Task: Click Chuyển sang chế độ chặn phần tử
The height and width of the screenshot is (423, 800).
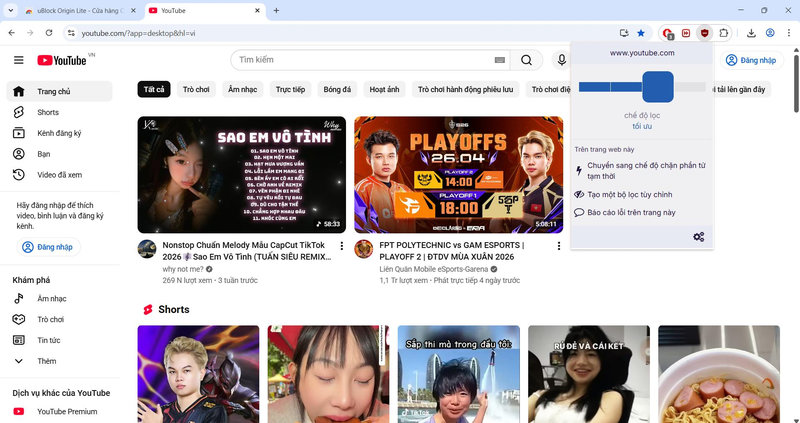Action: (642, 171)
